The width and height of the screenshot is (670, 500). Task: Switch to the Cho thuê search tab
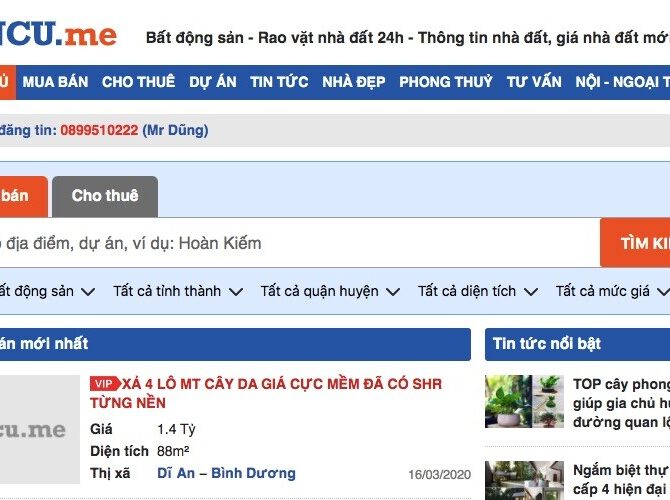105,196
